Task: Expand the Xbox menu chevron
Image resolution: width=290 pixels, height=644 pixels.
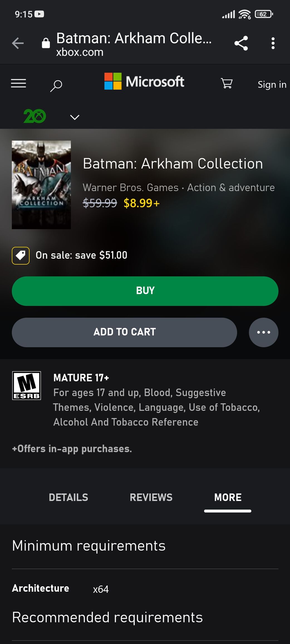Action: (75, 117)
